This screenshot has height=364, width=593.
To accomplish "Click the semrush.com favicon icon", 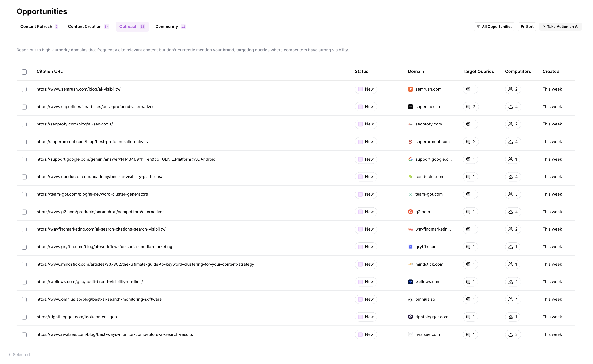I will click(x=410, y=89).
